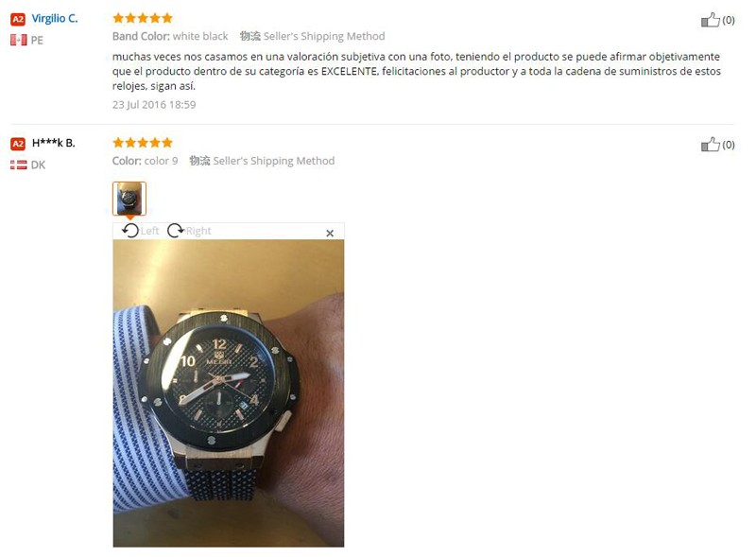
Task: Click the A2 badge beside Virgilio C.
Action: click(x=18, y=19)
